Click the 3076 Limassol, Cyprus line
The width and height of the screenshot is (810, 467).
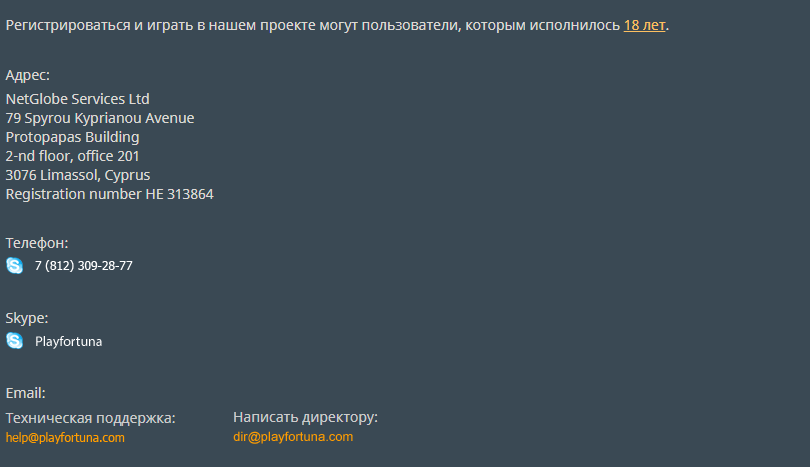(x=77, y=175)
